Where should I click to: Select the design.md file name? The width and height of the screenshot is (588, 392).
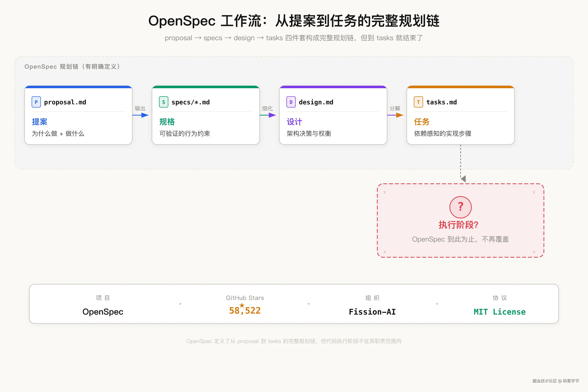316,102
